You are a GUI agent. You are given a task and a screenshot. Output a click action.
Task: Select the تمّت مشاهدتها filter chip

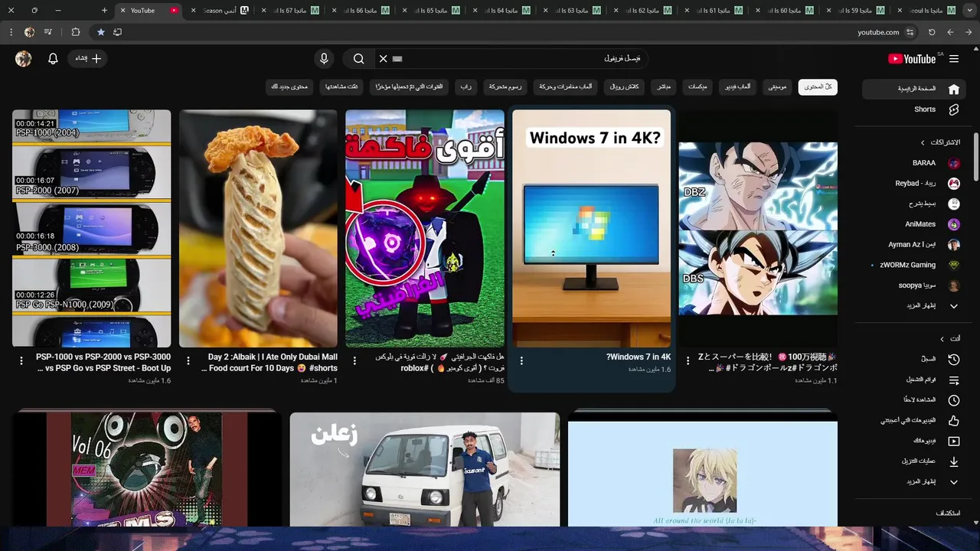(x=341, y=87)
